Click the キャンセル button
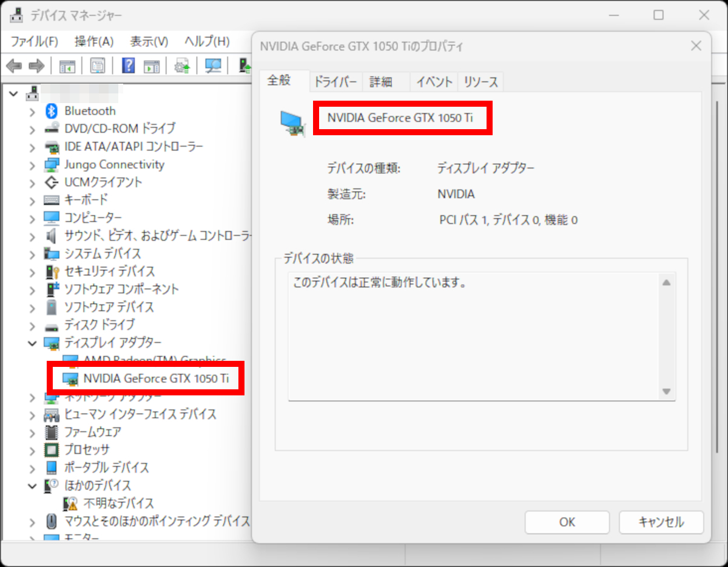The width and height of the screenshot is (728, 567). (661, 522)
